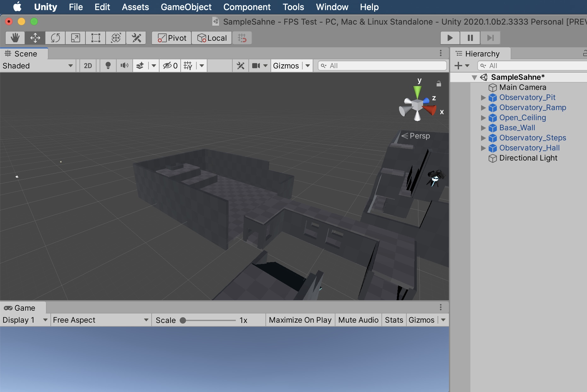Enable Maximize On Play

point(300,320)
